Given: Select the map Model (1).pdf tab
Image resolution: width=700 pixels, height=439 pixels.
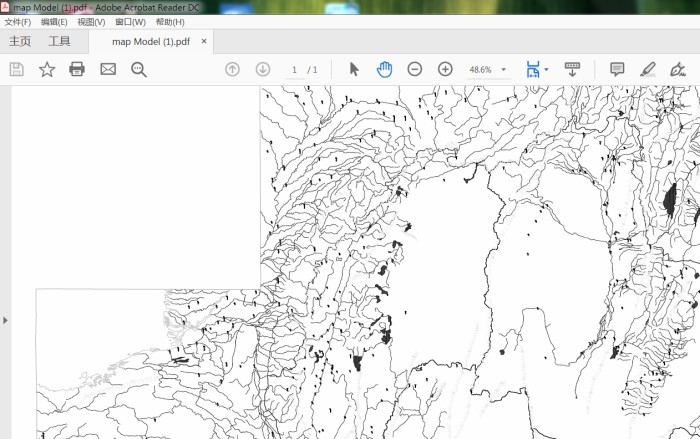Looking at the screenshot, I should [151, 42].
